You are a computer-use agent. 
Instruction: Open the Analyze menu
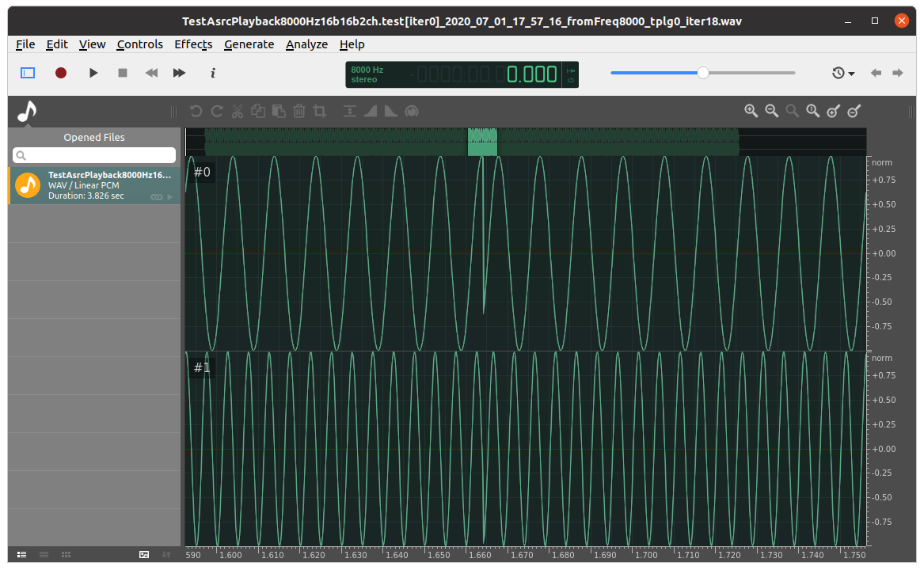pyautogui.click(x=306, y=44)
